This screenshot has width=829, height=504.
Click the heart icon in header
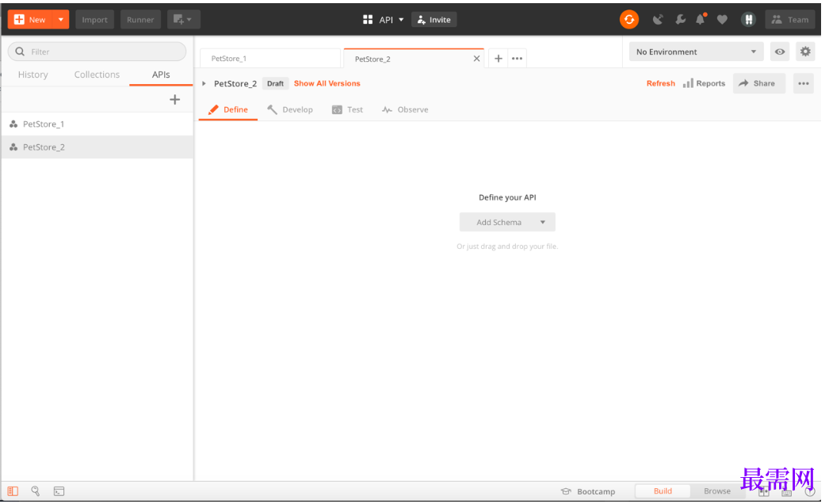(722, 20)
